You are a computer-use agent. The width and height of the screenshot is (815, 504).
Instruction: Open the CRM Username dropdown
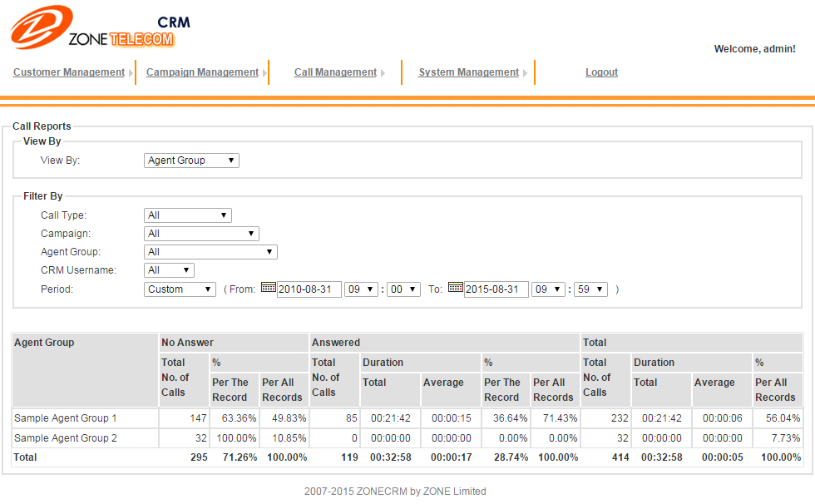click(x=169, y=270)
